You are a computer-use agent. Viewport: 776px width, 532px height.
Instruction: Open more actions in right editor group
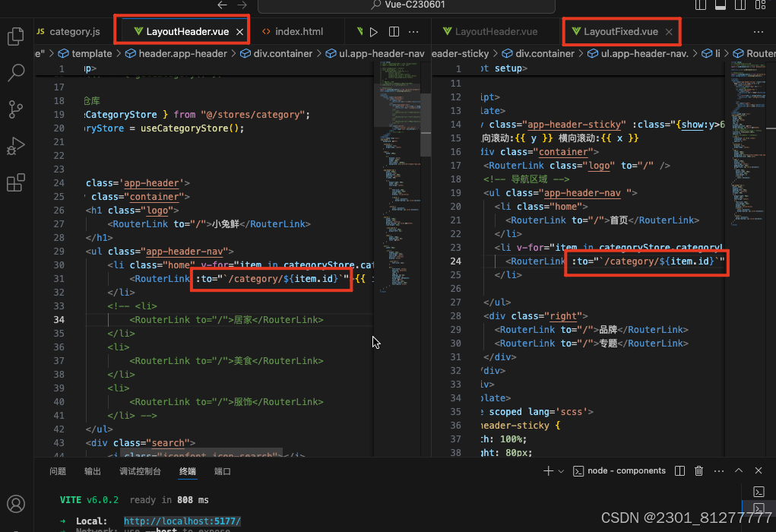point(759,32)
